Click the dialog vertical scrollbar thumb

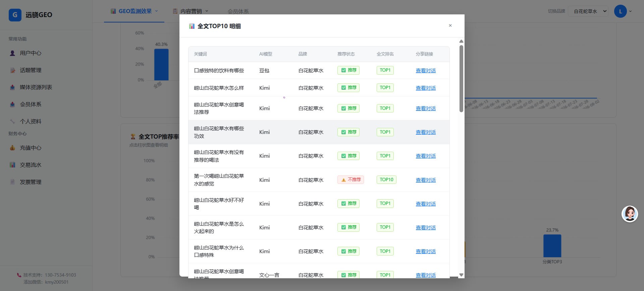[461, 79]
